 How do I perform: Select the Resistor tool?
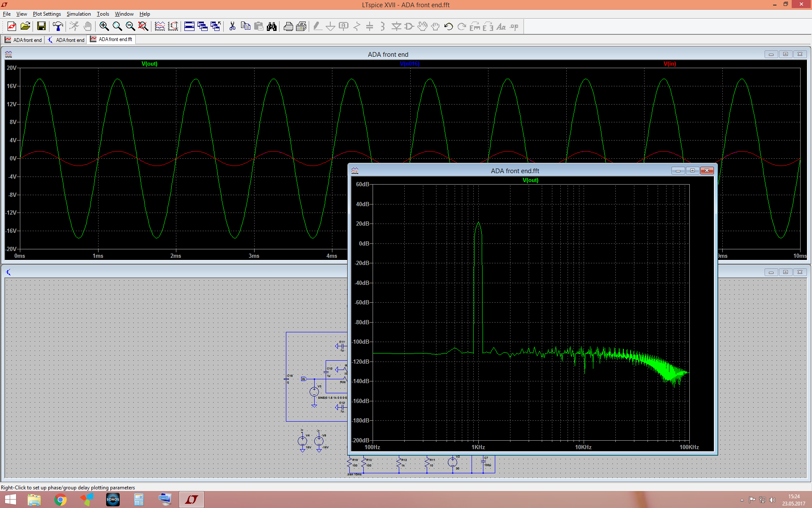click(x=357, y=27)
